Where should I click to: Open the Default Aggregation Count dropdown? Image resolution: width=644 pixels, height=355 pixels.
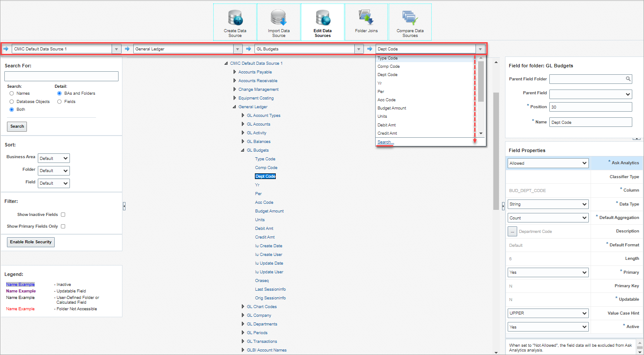click(x=548, y=218)
